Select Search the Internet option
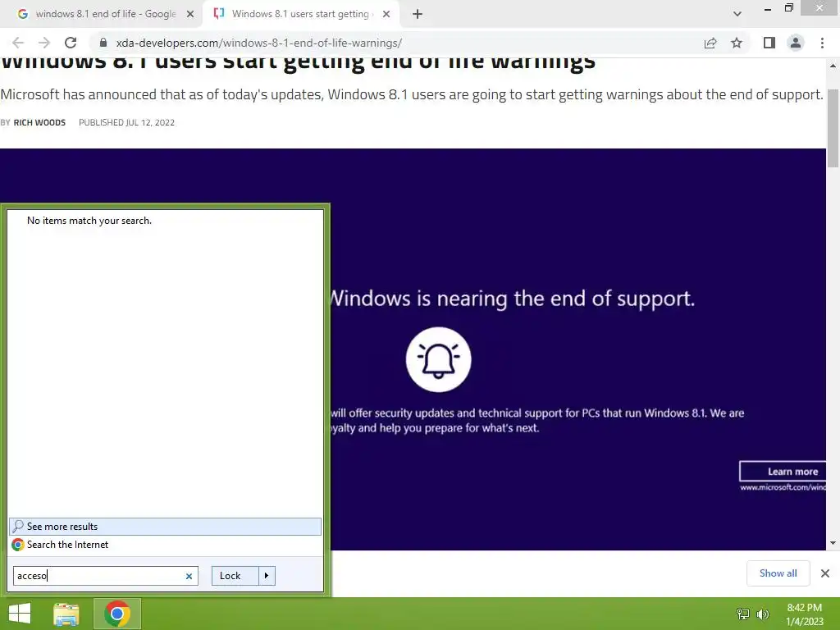The height and width of the screenshot is (630, 840). pyautogui.click(x=165, y=545)
